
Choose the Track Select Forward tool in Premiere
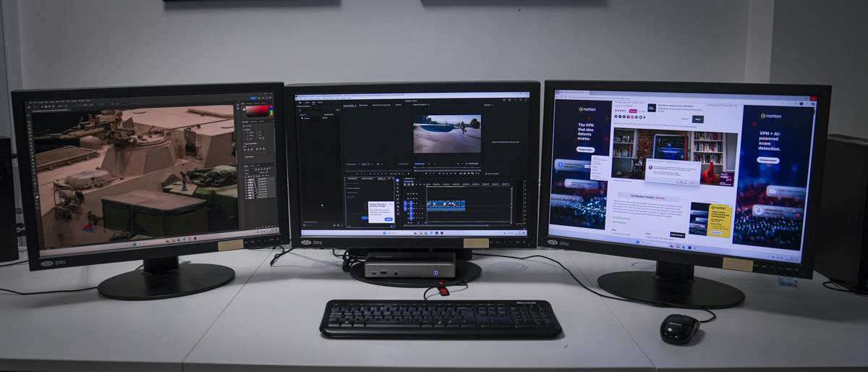[x=398, y=185]
